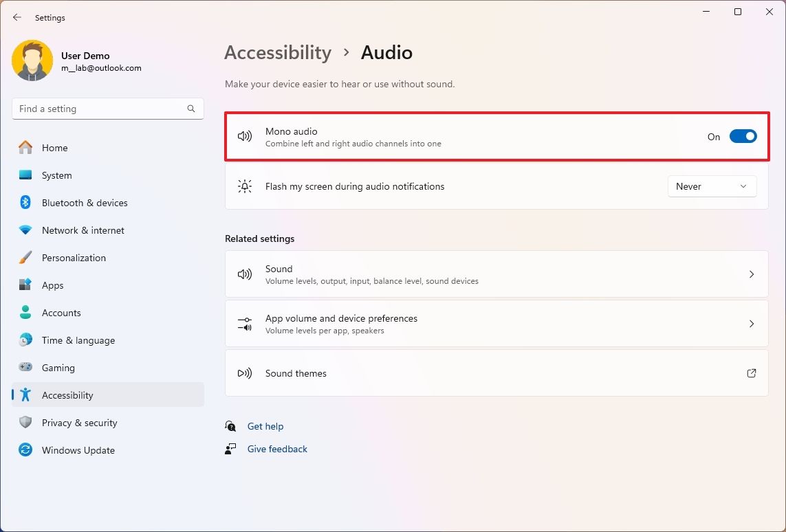Click the Bluetooth & devices icon
Screen dimensions: 786x532
point(25,202)
